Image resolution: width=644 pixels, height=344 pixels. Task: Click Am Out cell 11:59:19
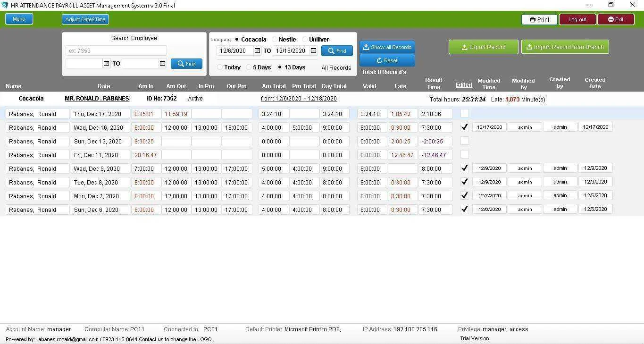coord(176,114)
